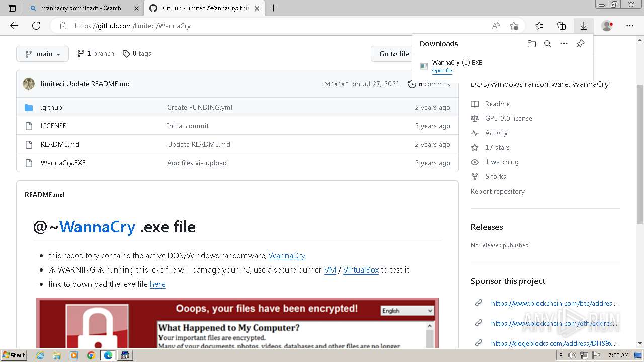The height and width of the screenshot is (362, 644).
Task: Follow the WannaCry link in first bullet
Action: pyautogui.click(x=287, y=255)
